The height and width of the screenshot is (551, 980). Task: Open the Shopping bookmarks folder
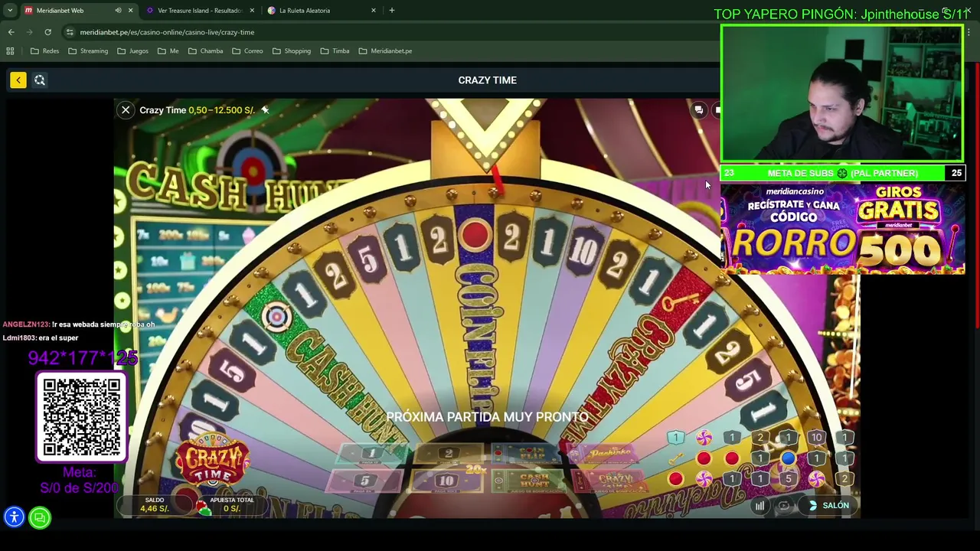coord(291,51)
